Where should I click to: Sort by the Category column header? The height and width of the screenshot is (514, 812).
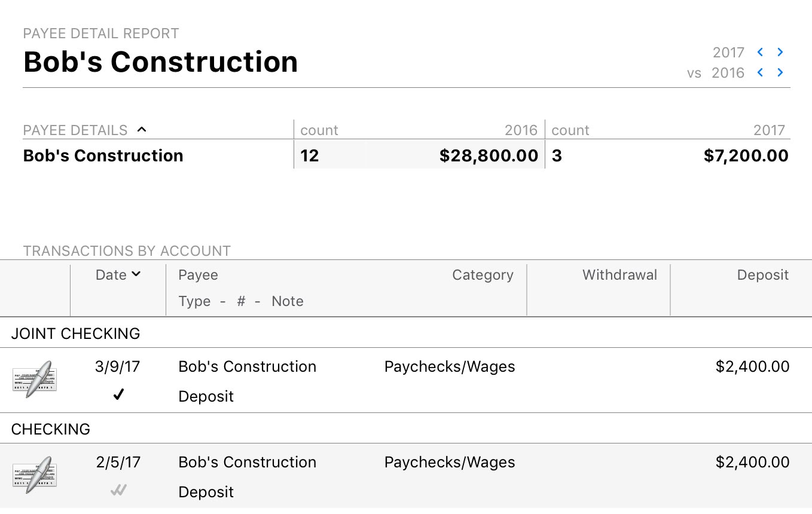(482, 275)
